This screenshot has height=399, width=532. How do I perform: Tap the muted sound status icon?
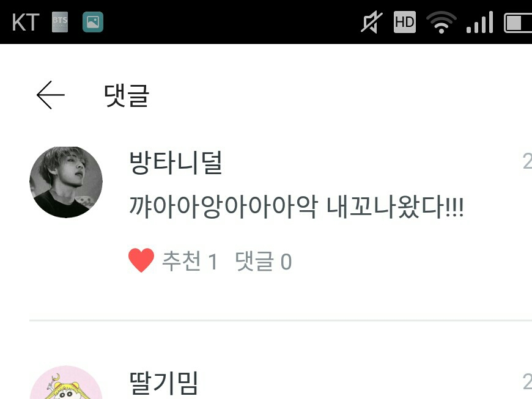[x=372, y=23]
